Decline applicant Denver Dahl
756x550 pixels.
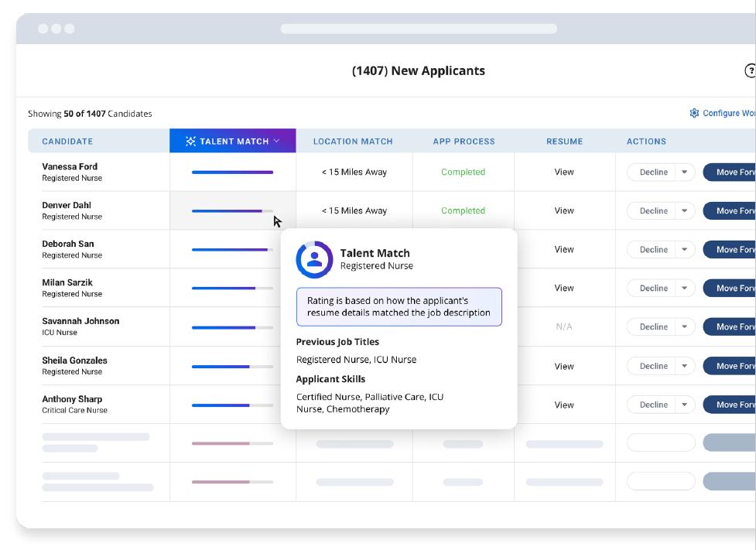(x=653, y=211)
